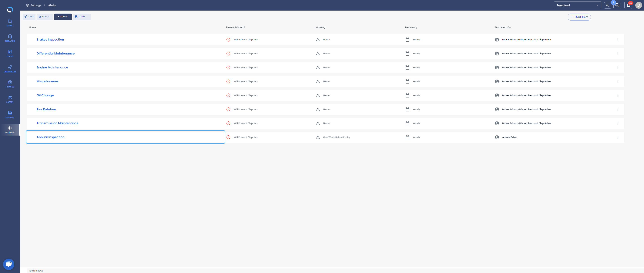This screenshot has width=644, height=273.
Task: Click the Add Alert button
Action: click(579, 17)
